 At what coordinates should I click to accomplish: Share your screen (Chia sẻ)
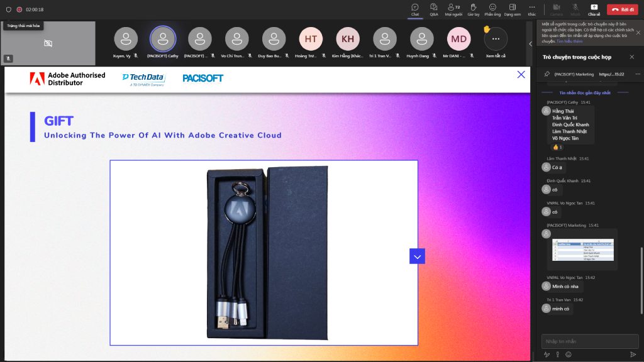(x=594, y=9)
